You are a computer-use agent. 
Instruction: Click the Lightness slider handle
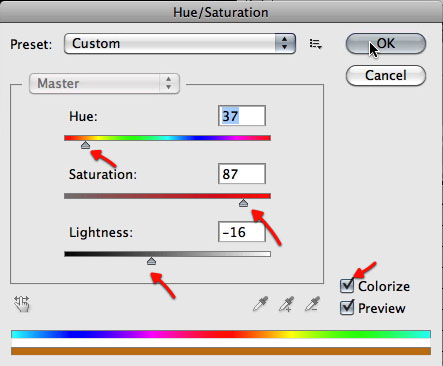pyautogui.click(x=151, y=261)
